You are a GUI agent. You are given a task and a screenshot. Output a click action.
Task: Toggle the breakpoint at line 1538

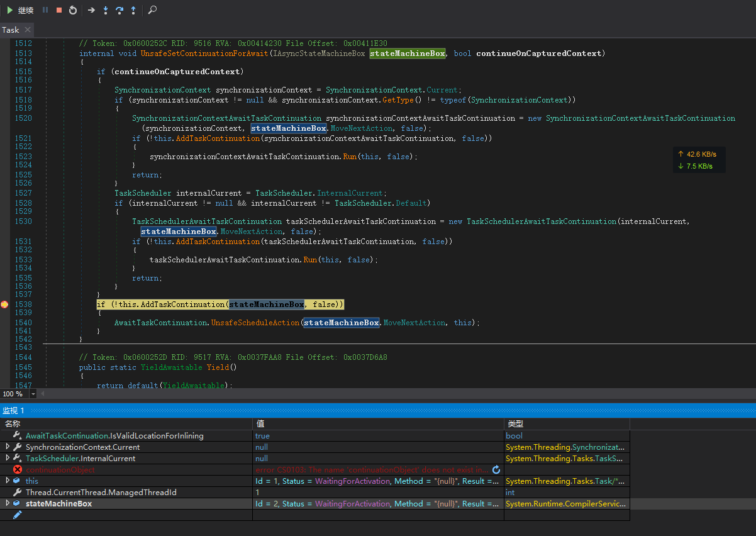click(x=4, y=304)
